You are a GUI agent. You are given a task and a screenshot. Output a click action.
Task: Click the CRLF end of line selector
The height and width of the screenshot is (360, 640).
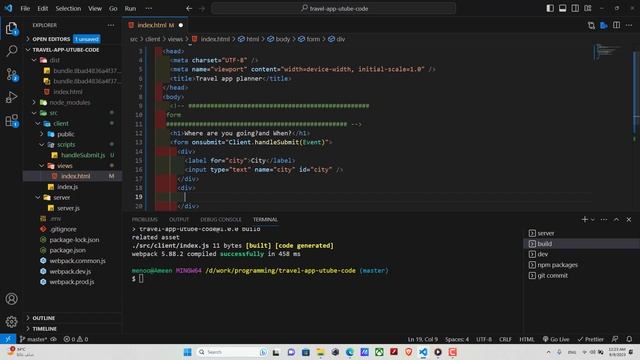(505, 339)
